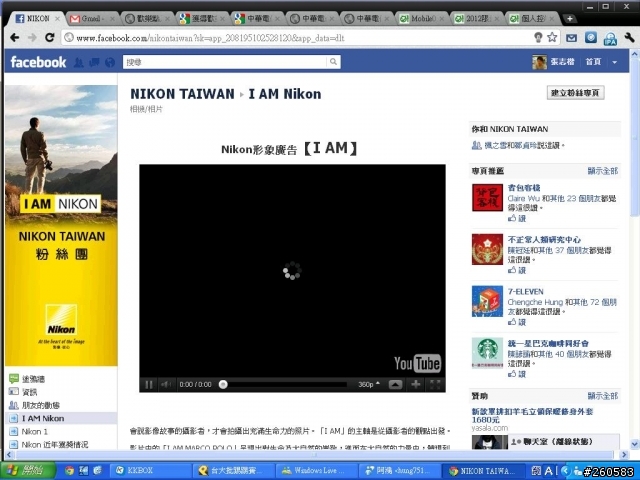Image resolution: width=640 pixels, height=480 pixels.
Task: Click the 7-ELEVEN page thumbnail
Action: (487, 301)
